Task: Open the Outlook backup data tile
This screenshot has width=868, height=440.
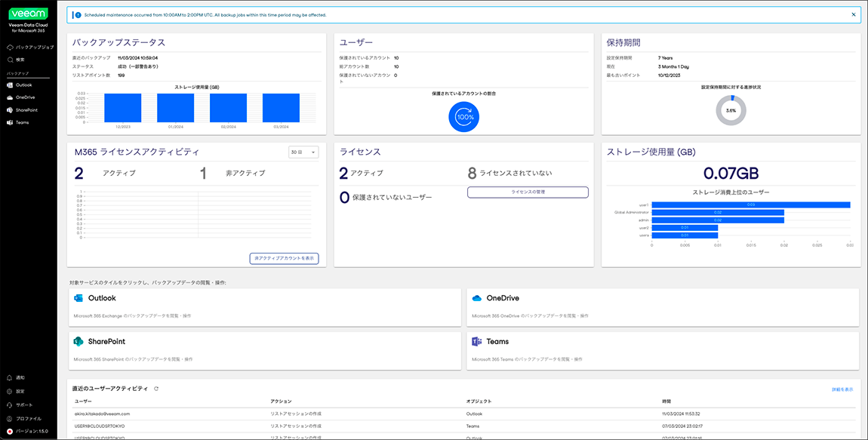Action: (x=265, y=307)
